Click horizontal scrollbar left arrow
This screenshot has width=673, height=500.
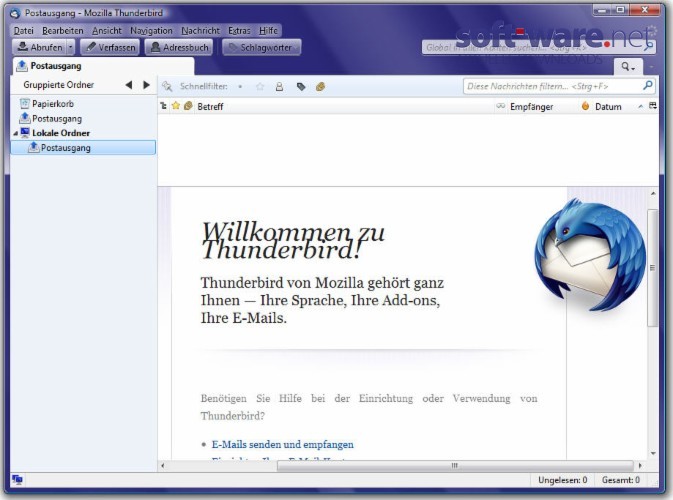click(163, 466)
